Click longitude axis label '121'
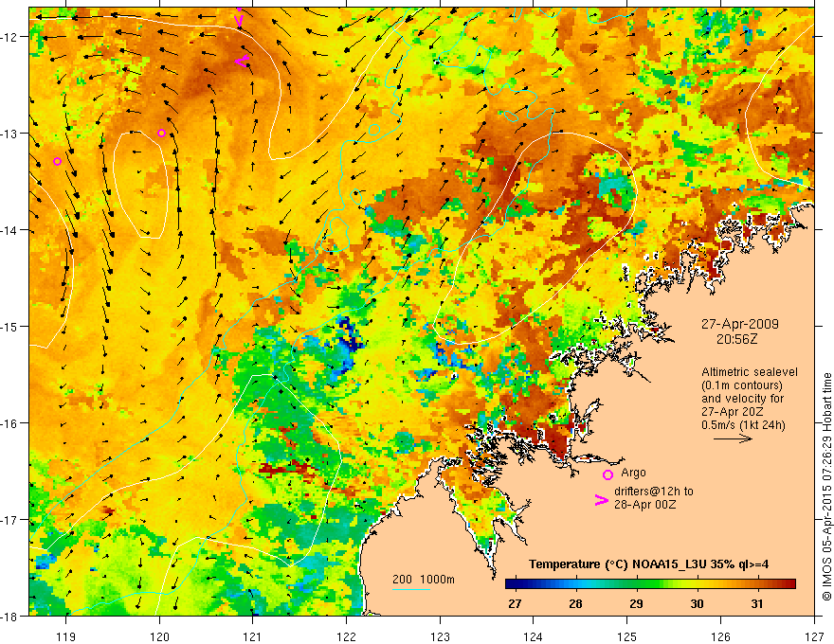 coord(253,637)
